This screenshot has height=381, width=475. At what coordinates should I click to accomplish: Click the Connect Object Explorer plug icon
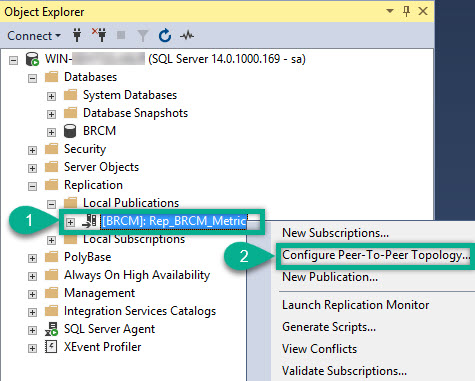[77, 35]
